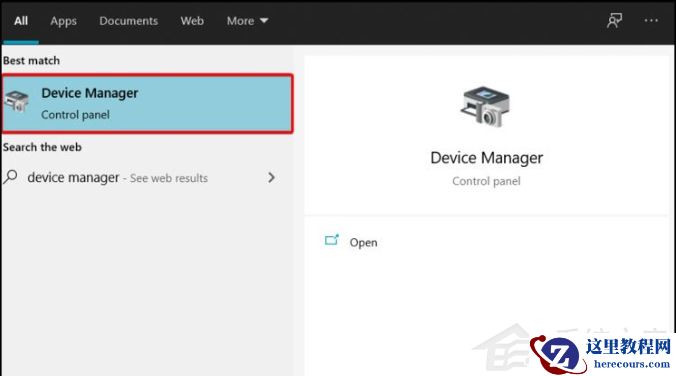Image resolution: width=676 pixels, height=376 pixels.
Task: Expand the web result chevron arrow
Action: click(x=271, y=178)
